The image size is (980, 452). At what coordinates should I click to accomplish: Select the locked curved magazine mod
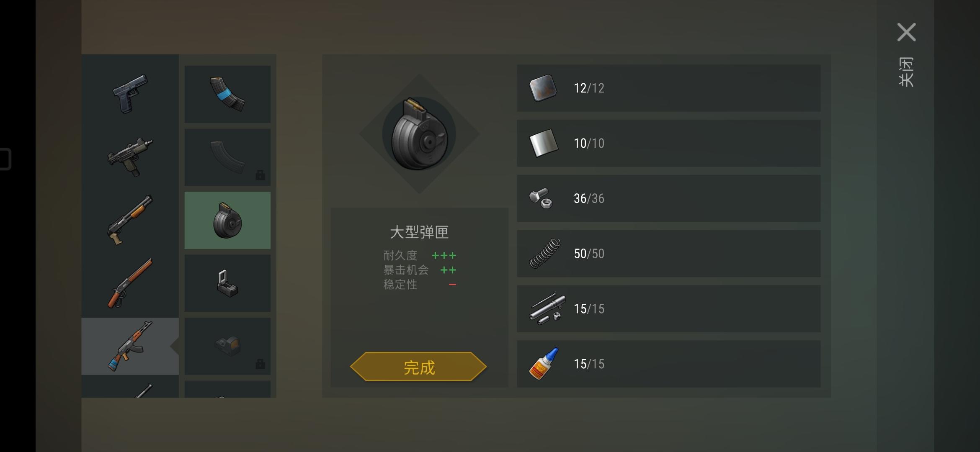click(227, 157)
